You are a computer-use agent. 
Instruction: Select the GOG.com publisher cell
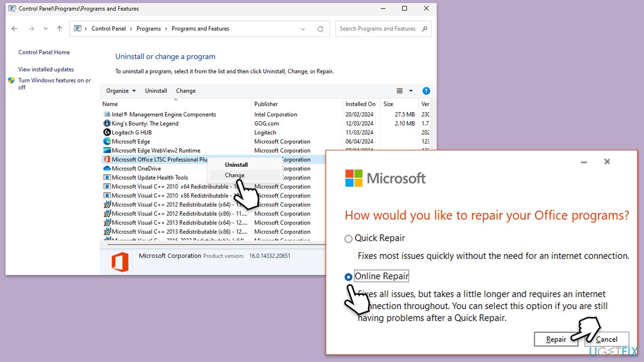tap(267, 124)
